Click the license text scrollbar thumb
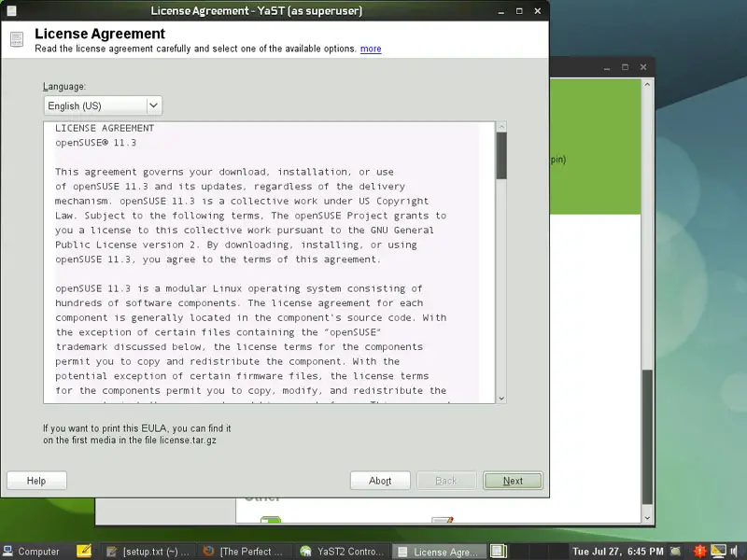 [x=501, y=156]
